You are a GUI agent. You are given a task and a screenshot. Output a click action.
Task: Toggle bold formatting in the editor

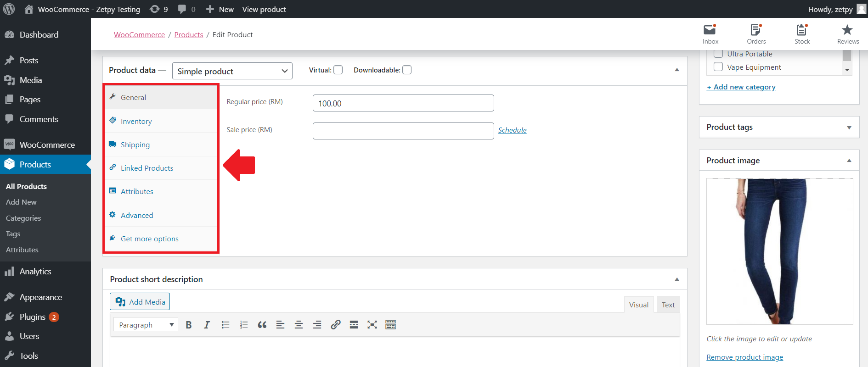[188, 325]
